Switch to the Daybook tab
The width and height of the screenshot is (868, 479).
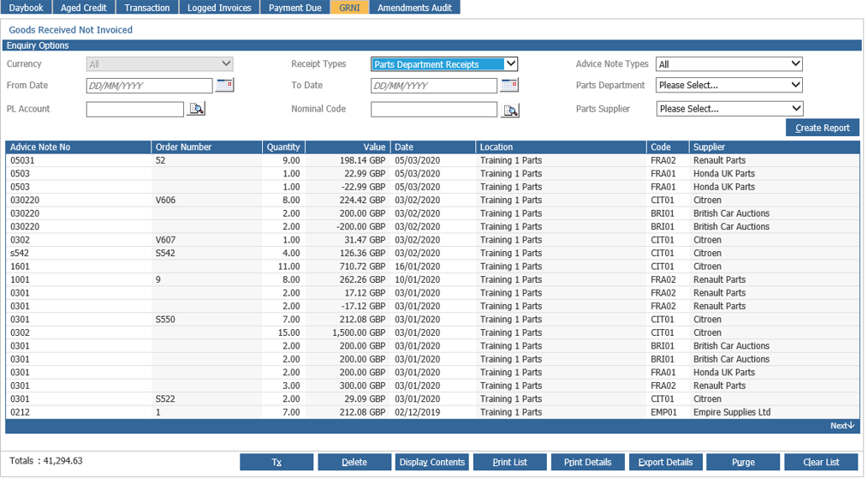pos(26,7)
